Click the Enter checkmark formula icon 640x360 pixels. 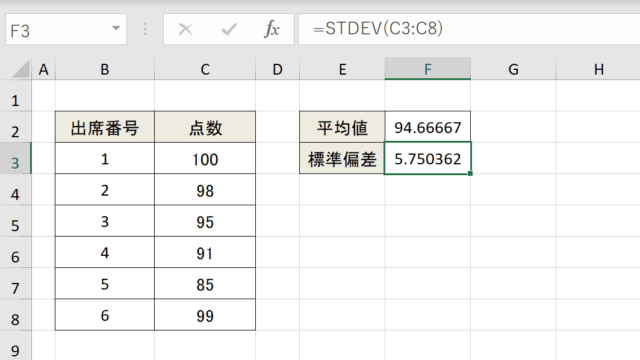(x=229, y=29)
